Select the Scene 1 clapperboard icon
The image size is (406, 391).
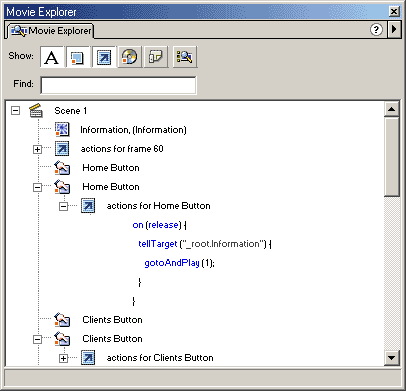tap(36, 110)
